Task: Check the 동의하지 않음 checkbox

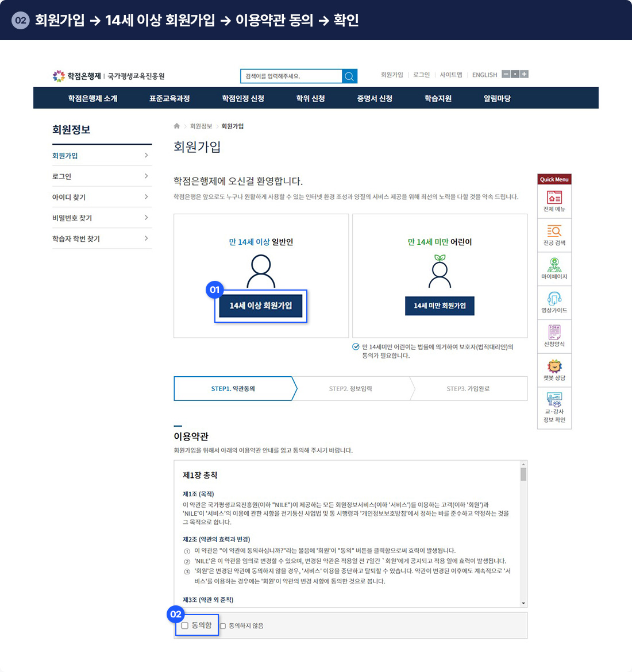Action: [x=223, y=626]
